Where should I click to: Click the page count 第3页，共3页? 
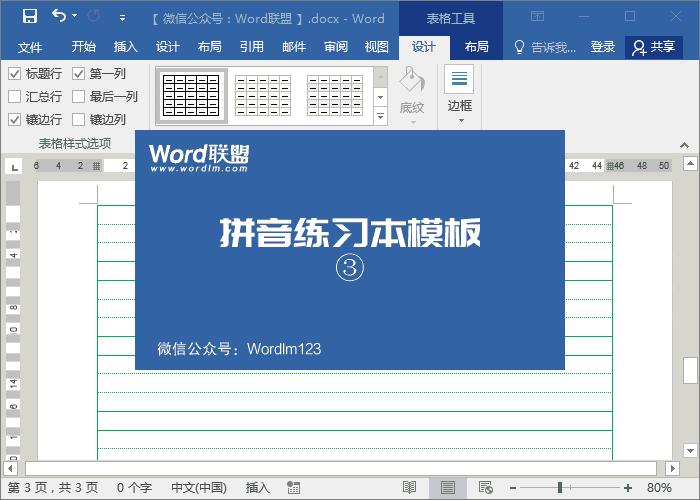[x=53, y=488]
